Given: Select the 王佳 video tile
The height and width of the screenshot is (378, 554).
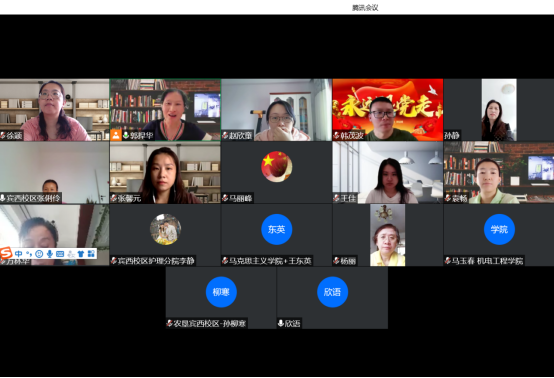Looking at the screenshot, I should (388, 172).
